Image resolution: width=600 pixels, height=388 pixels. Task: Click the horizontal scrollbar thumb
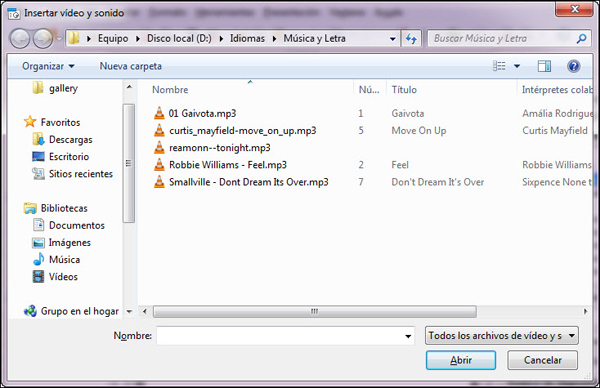click(315, 311)
